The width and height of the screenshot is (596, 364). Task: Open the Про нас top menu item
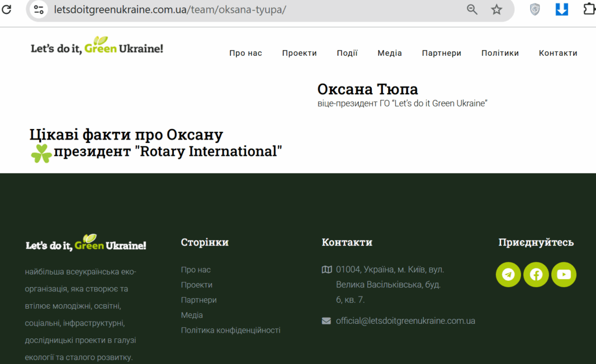(x=246, y=53)
